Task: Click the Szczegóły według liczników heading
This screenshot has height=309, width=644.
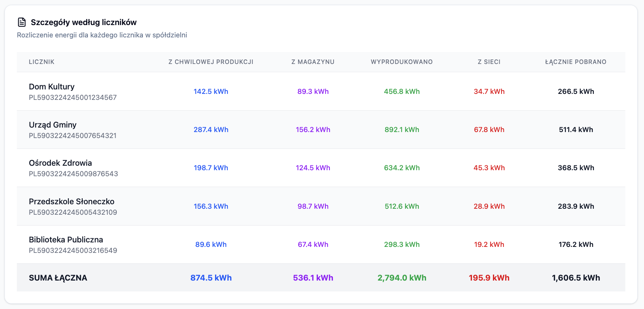Action: coord(83,22)
